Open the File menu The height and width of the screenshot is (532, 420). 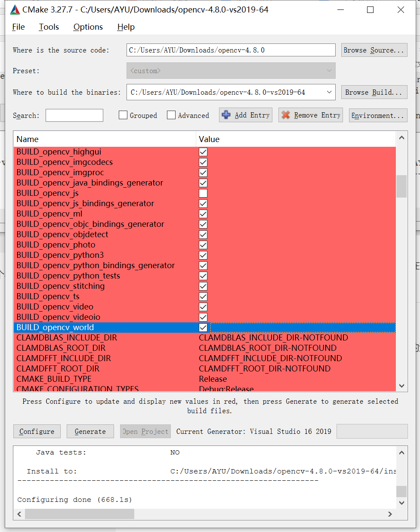[19, 27]
